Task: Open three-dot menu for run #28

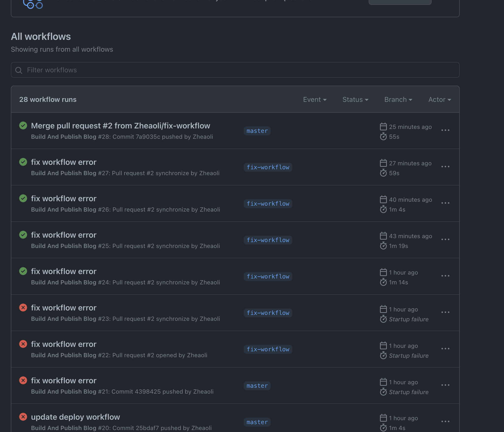Action: pyautogui.click(x=445, y=130)
